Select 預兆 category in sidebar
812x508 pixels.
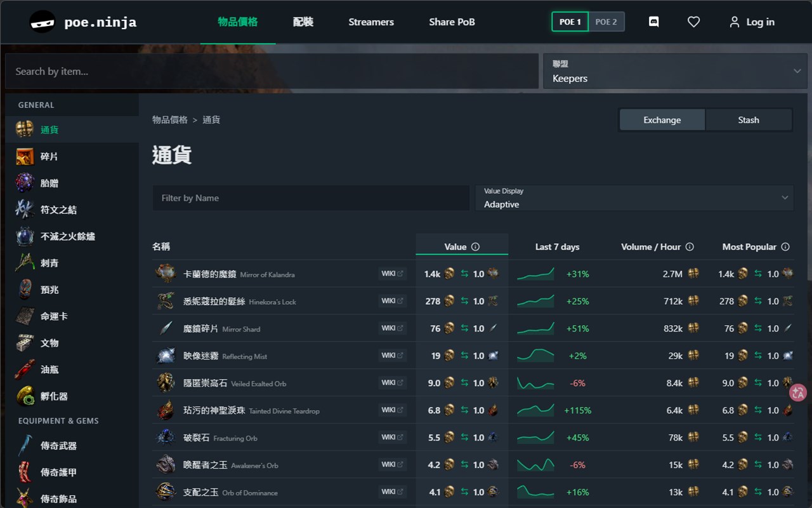72,290
